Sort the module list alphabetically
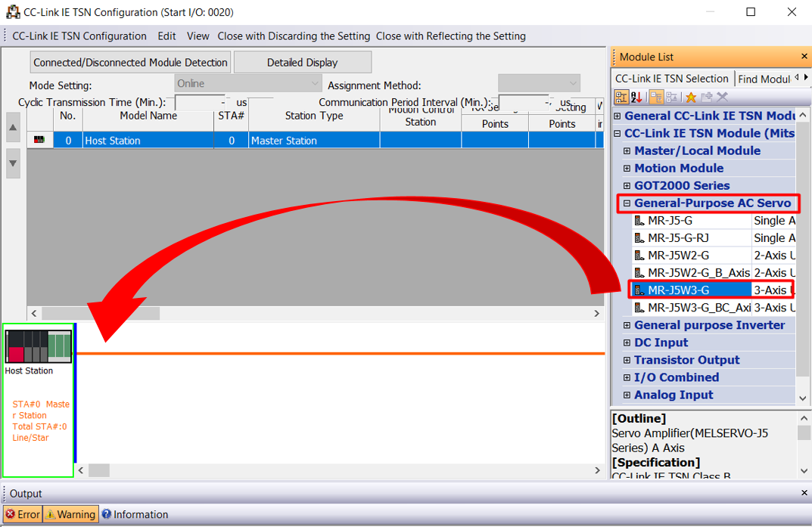The width and height of the screenshot is (812, 527). click(636, 97)
